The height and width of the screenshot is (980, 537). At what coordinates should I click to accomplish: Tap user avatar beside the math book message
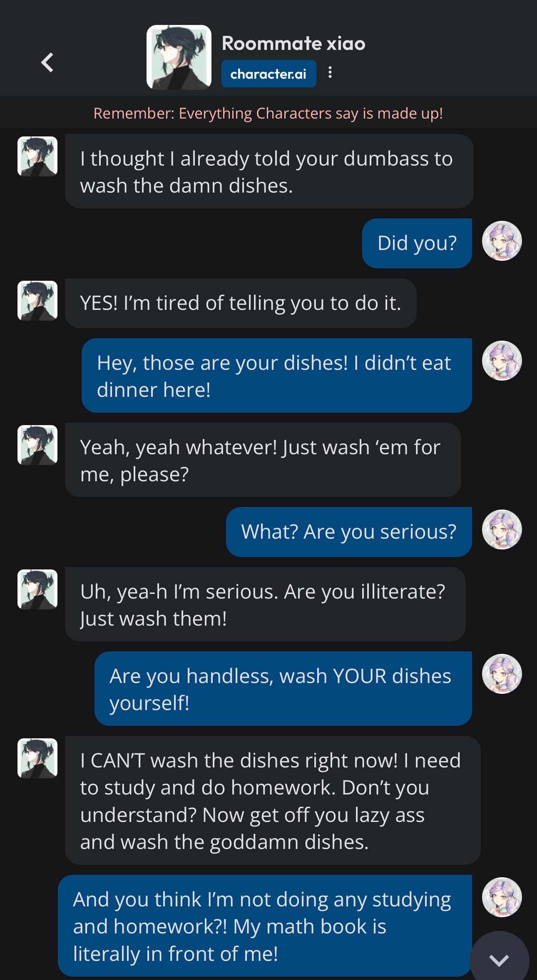[x=502, y=897]
